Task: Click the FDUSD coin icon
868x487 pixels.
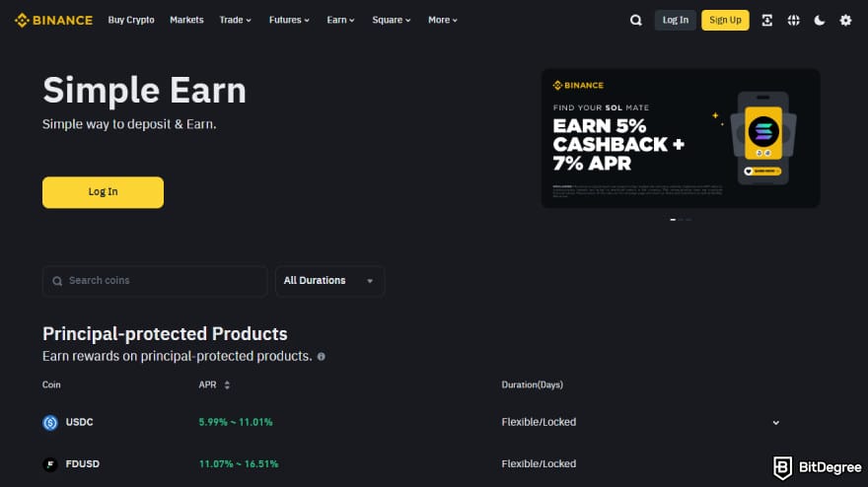Action: [50, 464]
